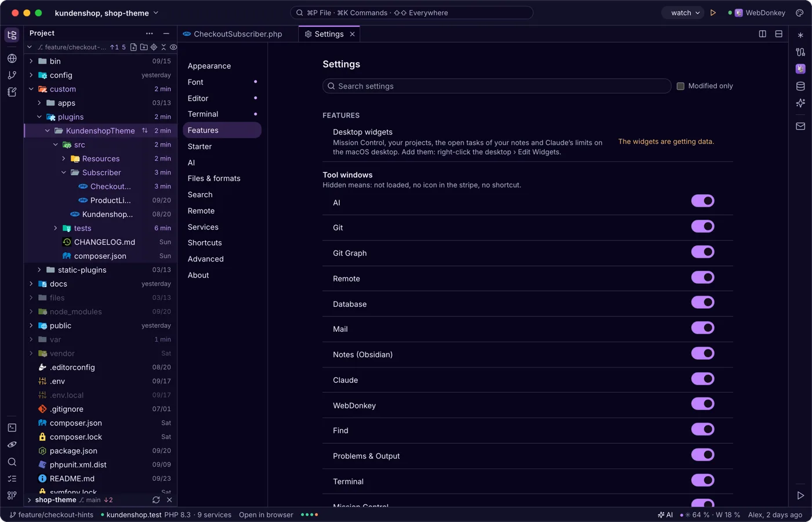
Task: Click into the Search settings field
Action: [497, 86]
